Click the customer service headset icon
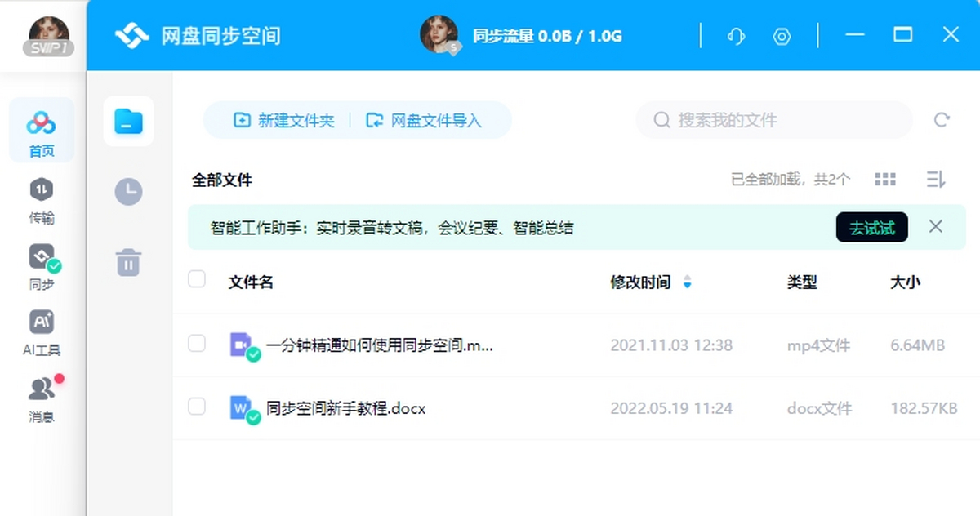 pos(736,36)
